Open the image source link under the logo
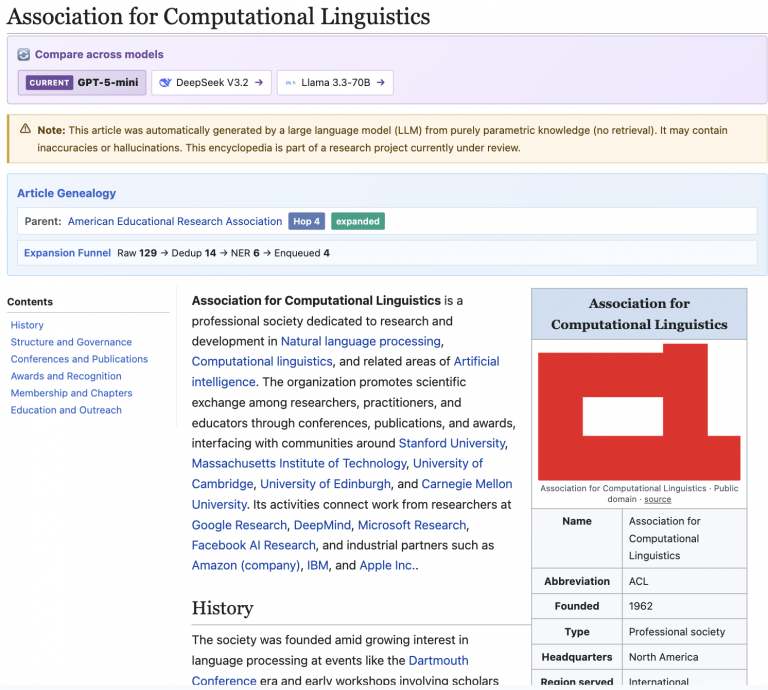 point(657,499)
